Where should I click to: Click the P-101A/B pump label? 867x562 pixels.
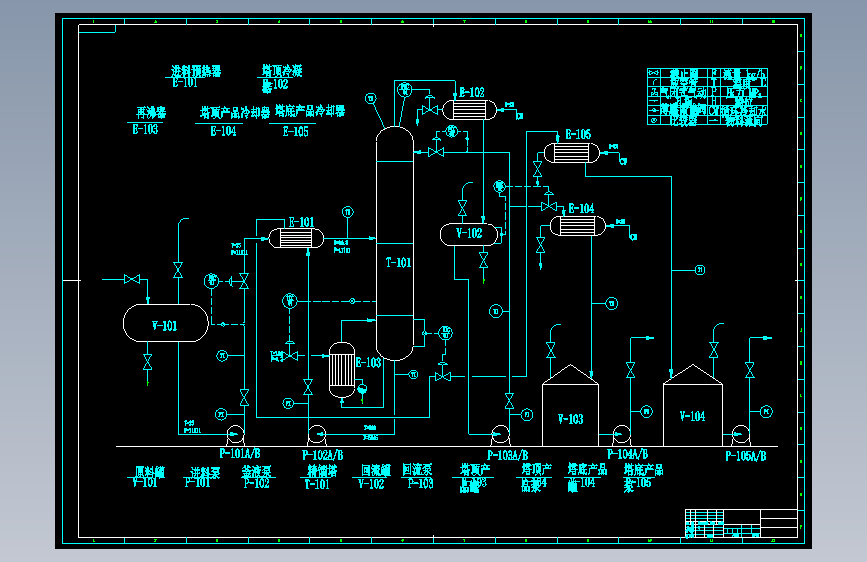coord(240,454)
